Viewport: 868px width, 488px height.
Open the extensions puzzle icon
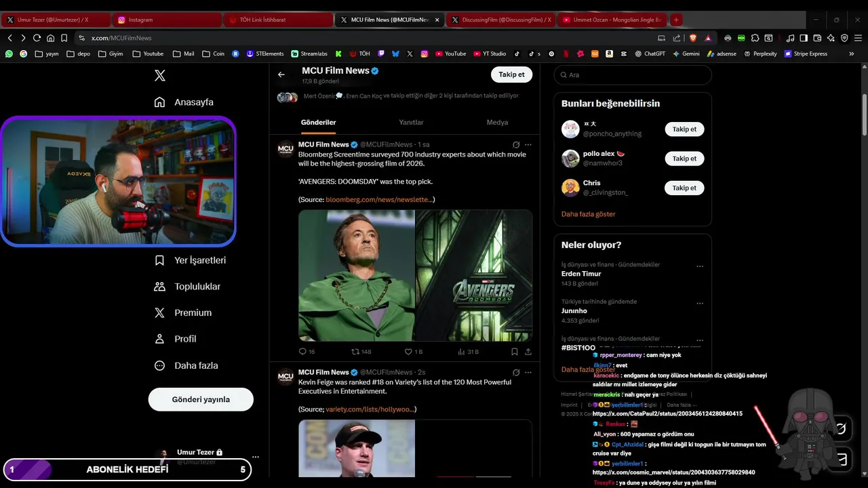[755, 38]
